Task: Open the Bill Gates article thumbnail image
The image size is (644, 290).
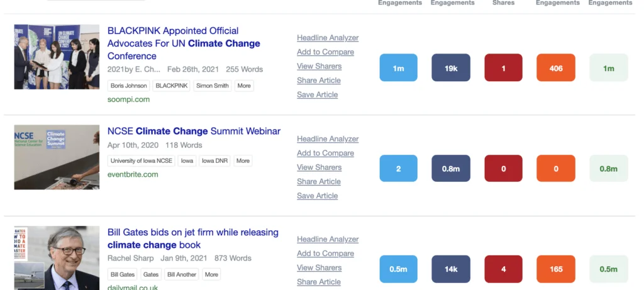Action: 57,258
